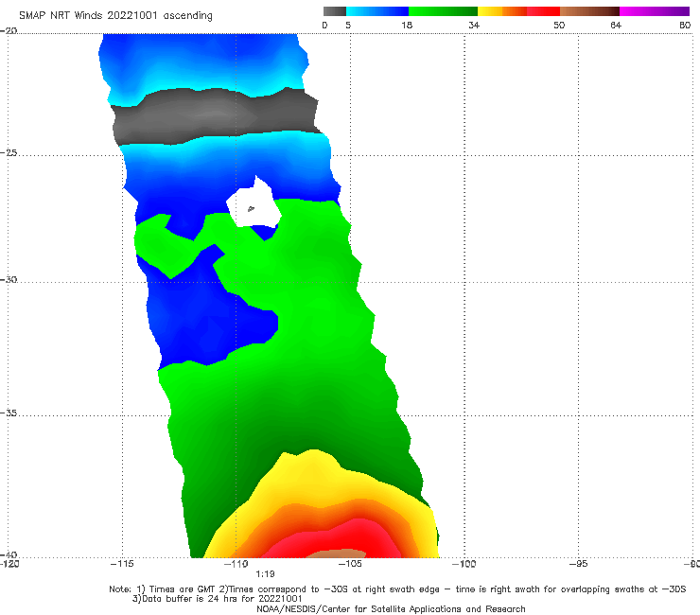The width and height of the screenshot is (700, 615).
Task: Click the -115 longitude axis label
Action: (x=122, y=564)
